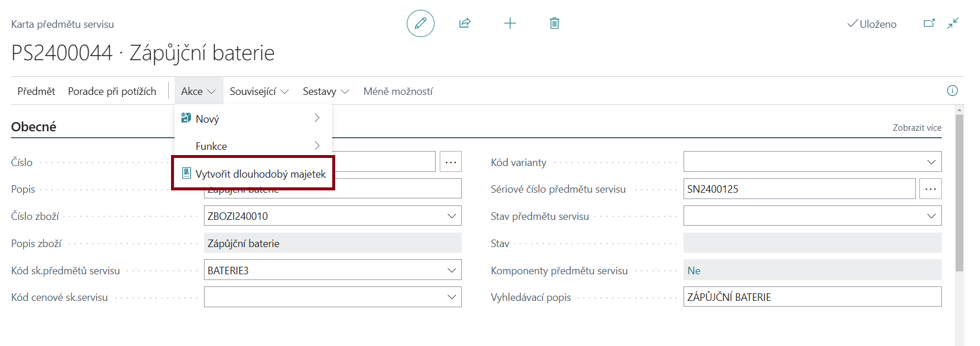980x346 pixels.
Task: Open page in new window icon
Action: (x=929, y=23)
